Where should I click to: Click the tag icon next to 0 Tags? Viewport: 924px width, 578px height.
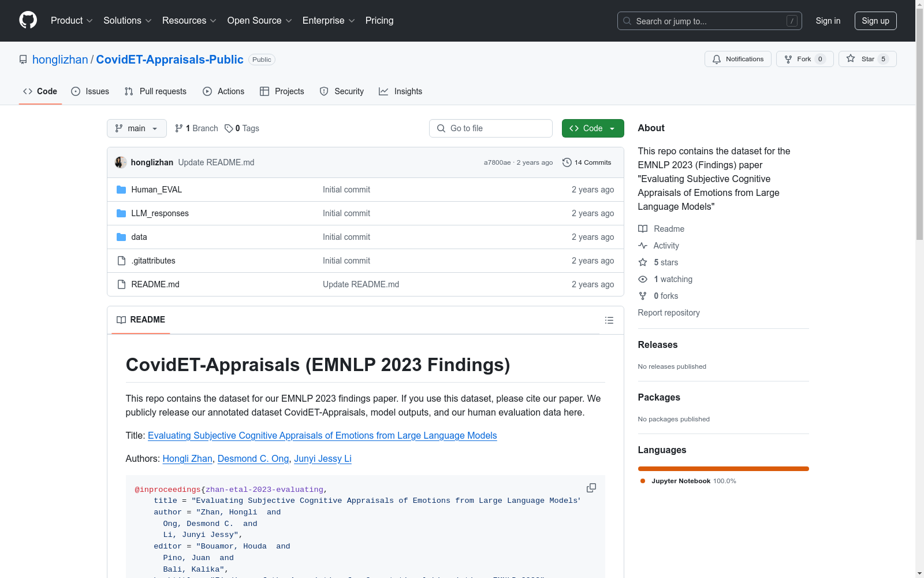[229, 128]
